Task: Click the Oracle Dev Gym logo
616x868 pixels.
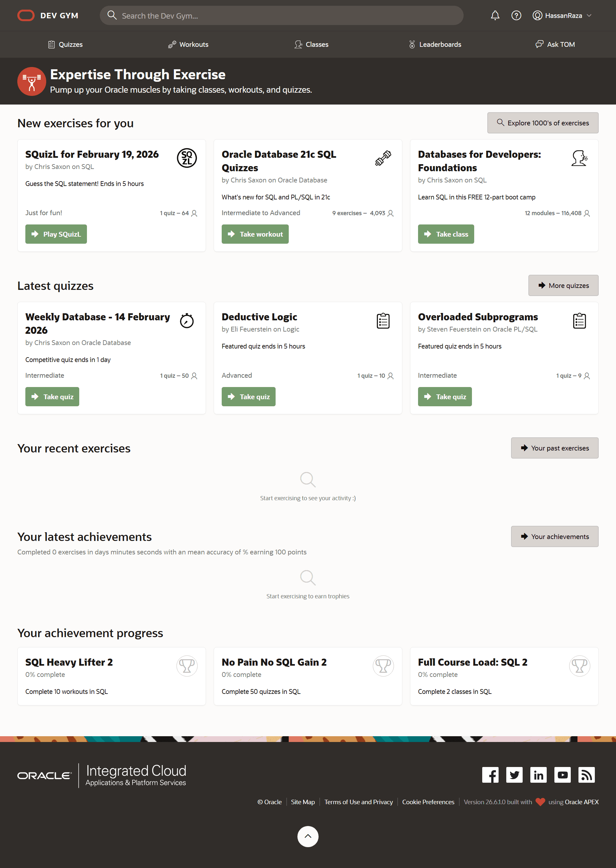Action: [x=48, y=15]
